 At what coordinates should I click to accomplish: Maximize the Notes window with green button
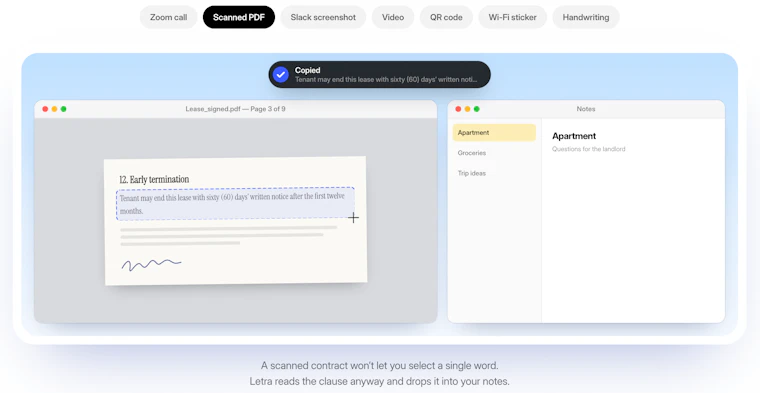[x=476, y=109]
